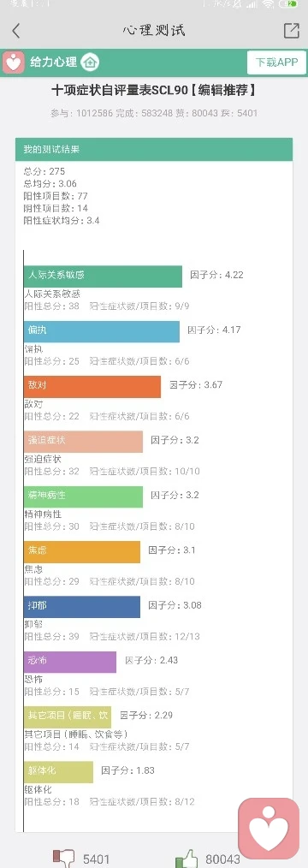Select the salmon 强迫症状 bar
The height and width of the screenshot is (868, 308).
pyautogui.click(x=84, y=442)
